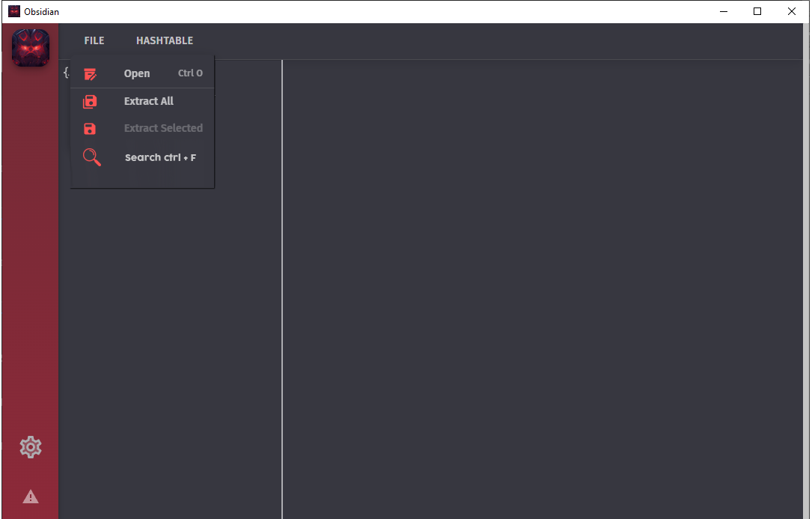Choose Open from the File menu
This screenshot has width=812, height=519.
137,73
